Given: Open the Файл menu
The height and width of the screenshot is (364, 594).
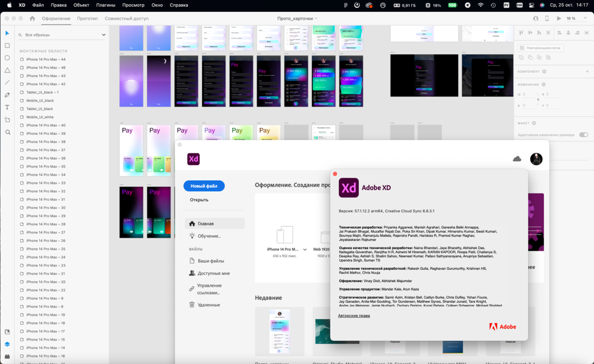Looking at the screenshot, I should [38, 5].
